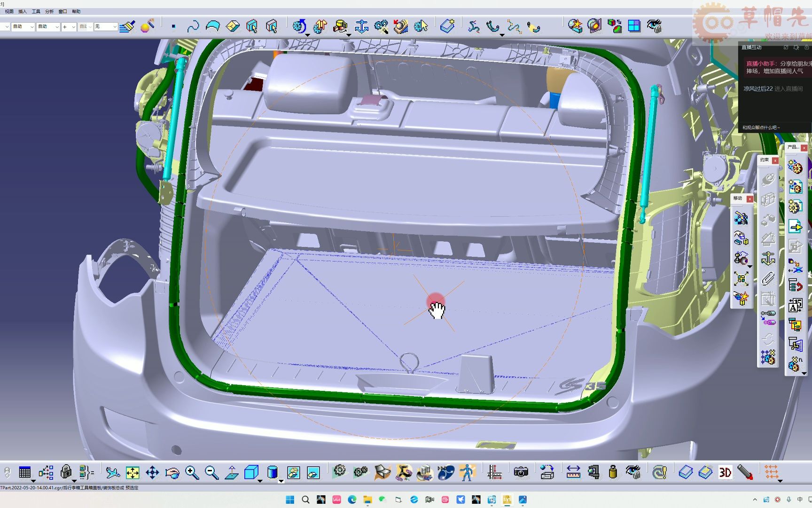Open the 无 layer dropdown
The height and width of the screenshot is (508, 812).
105,27
